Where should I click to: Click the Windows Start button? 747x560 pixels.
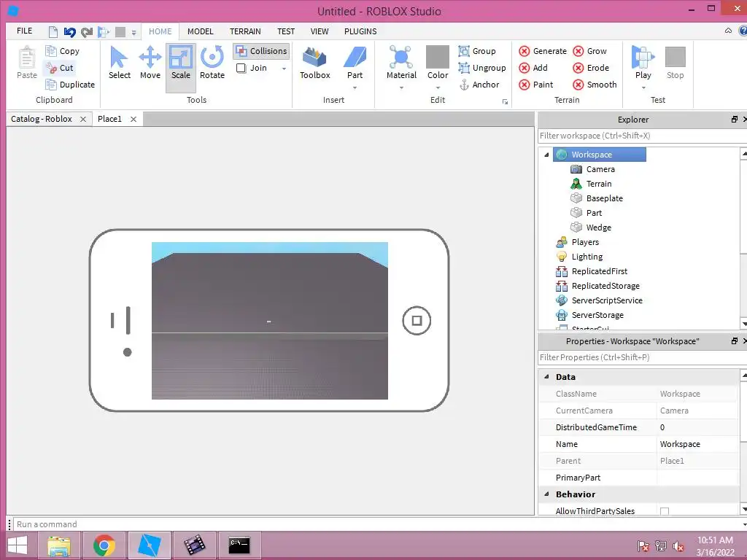(18, 545)
